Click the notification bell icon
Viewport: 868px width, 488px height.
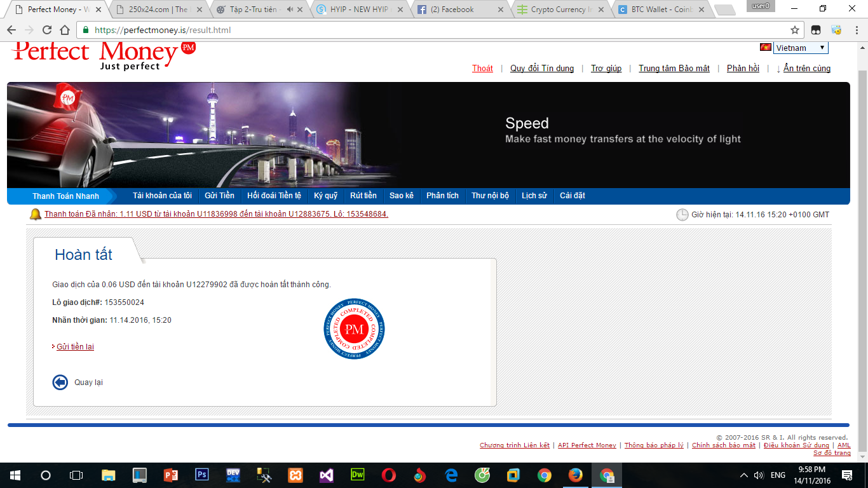(x=36, y=214)
